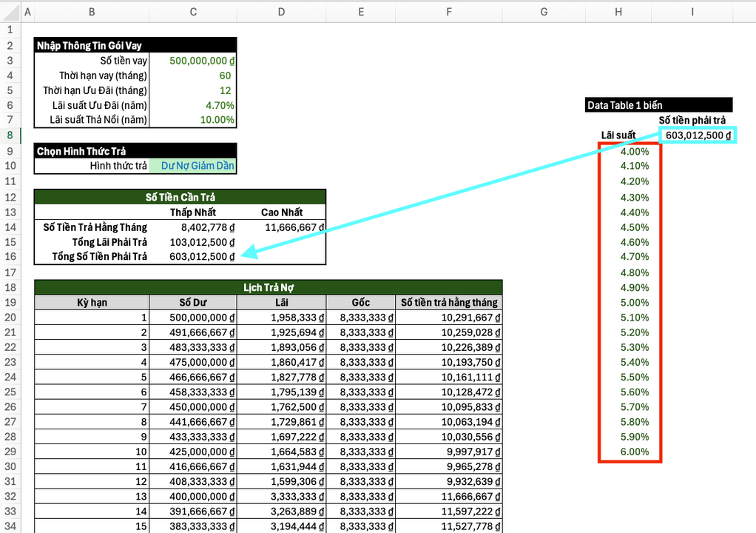Click the Select All corner triangle
756x533 pixels.
point(10,12)
